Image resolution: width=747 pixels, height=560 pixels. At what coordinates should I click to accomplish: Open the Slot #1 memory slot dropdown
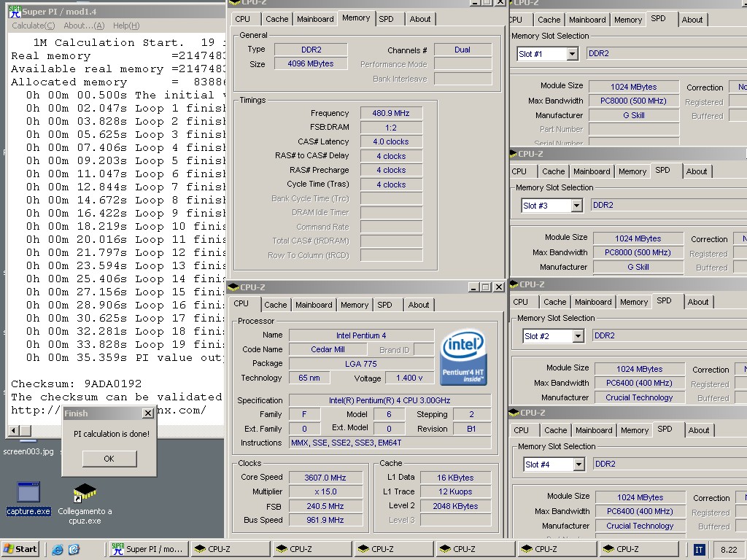coord(573,54)
